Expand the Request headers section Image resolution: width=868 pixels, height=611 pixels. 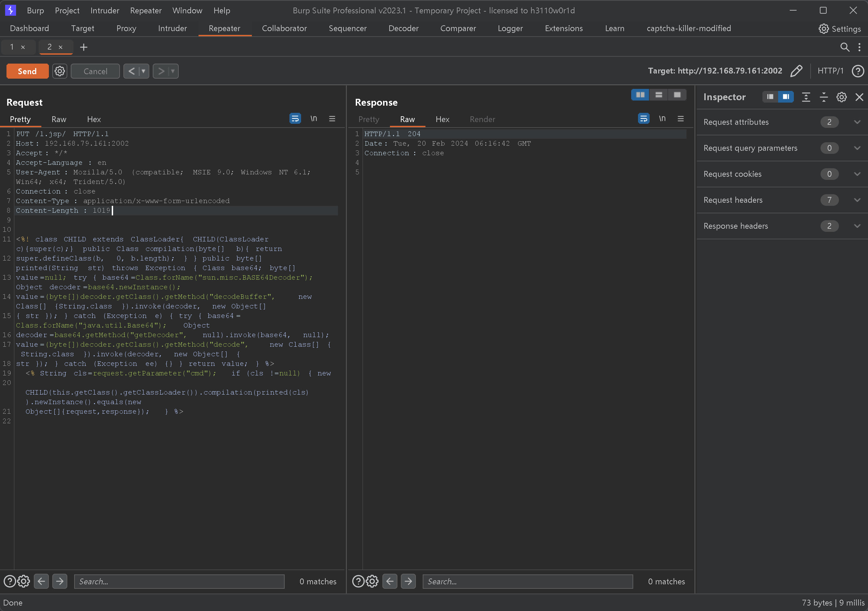857,200
